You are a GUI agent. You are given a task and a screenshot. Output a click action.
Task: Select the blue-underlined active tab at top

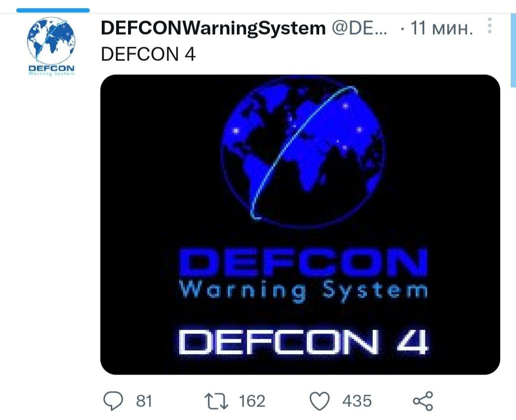pos(53,10)
